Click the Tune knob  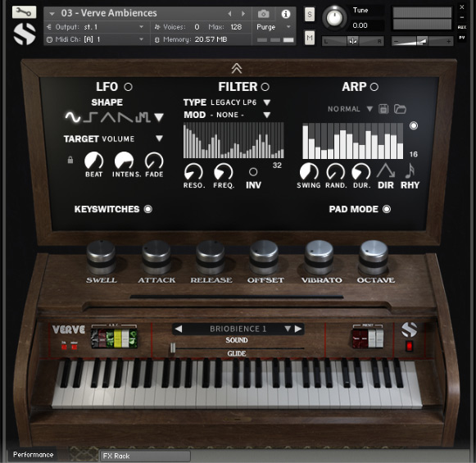334,17
